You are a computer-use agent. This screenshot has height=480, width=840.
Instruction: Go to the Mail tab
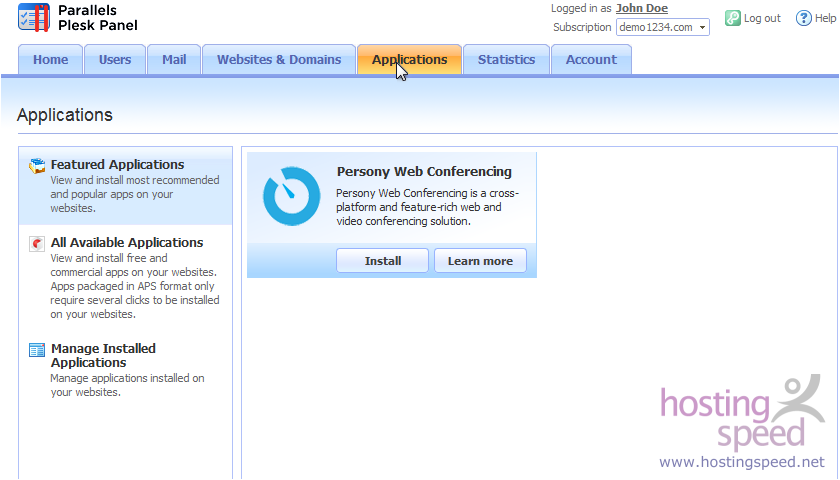point(174,59)
